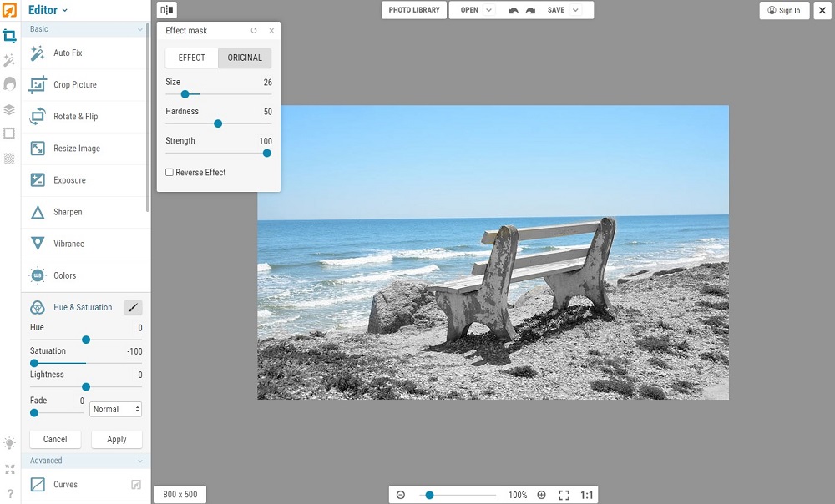Click the brush edit icon beside Hue & Saturation
835x504 pixels.
click(133, 307)
